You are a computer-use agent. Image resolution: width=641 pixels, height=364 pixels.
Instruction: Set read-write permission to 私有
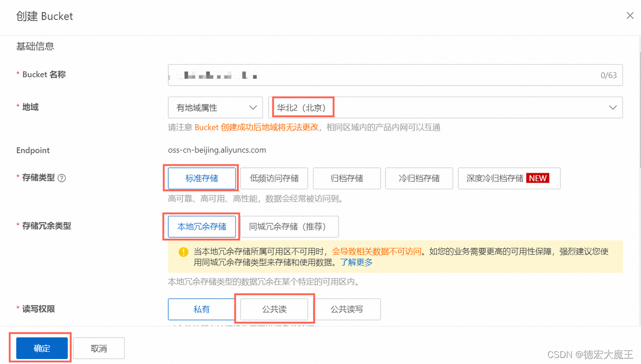pos(202,309)
